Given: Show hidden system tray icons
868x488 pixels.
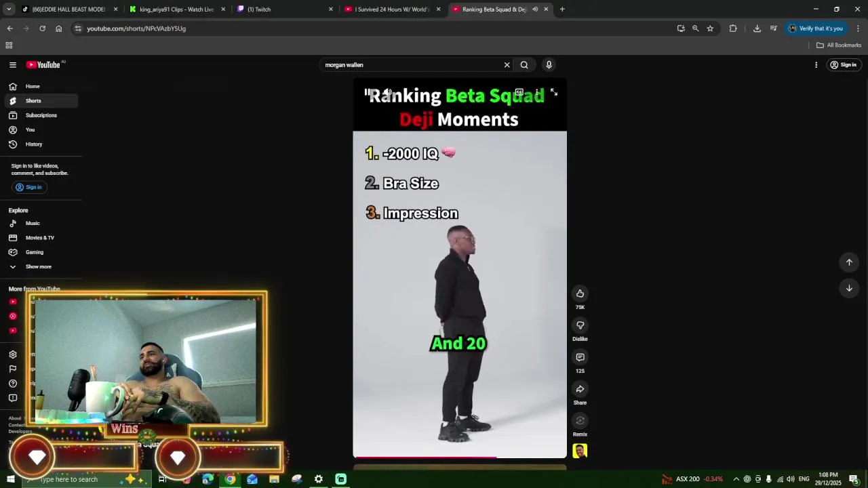Looking at the screenshot, I should 736,479.
